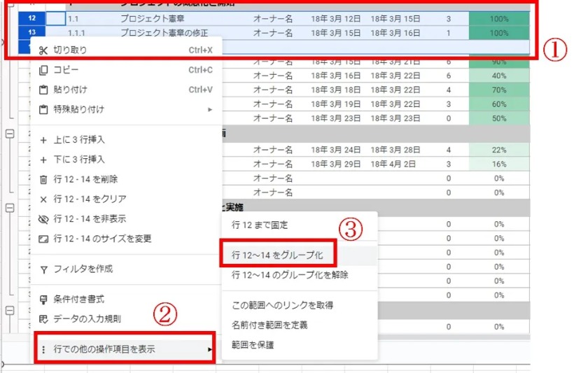Viewport: 588px width, 373px height.
Task: Click the plus icon beside 下に 3 行挿入
Action: [43, 160]
